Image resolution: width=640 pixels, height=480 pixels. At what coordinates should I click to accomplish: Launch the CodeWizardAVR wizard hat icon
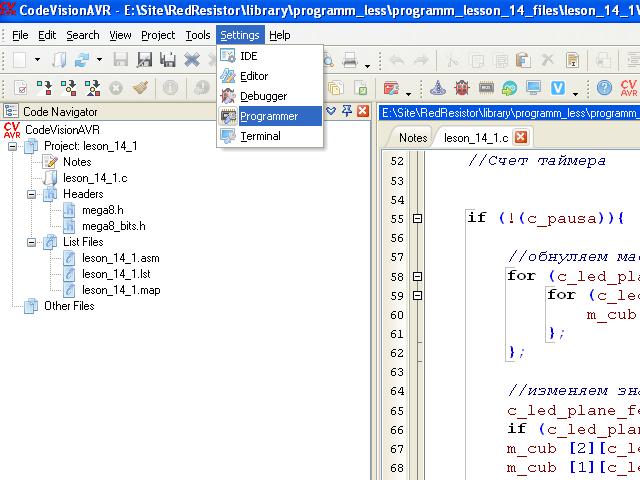(438, 88)
